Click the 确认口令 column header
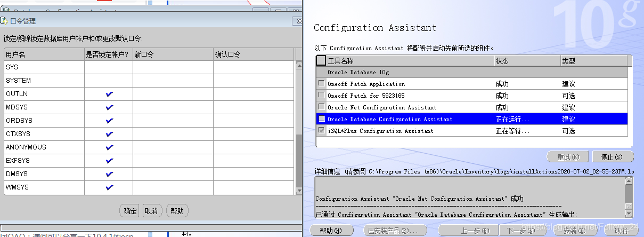 (x=254, y=54)
